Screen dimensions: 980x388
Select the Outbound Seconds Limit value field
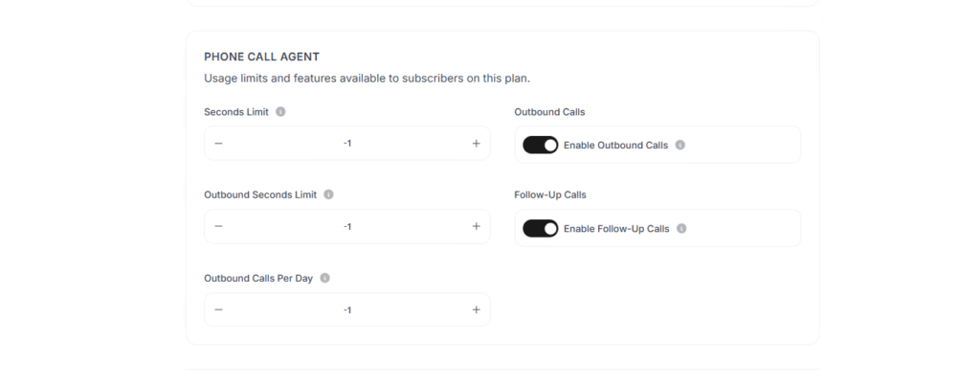point(347,226)
